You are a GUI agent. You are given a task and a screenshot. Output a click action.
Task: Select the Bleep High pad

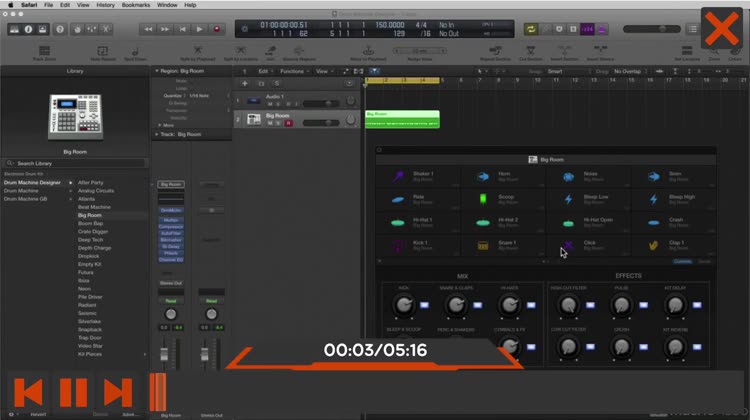pyautogui.click(x=674, y=199)
